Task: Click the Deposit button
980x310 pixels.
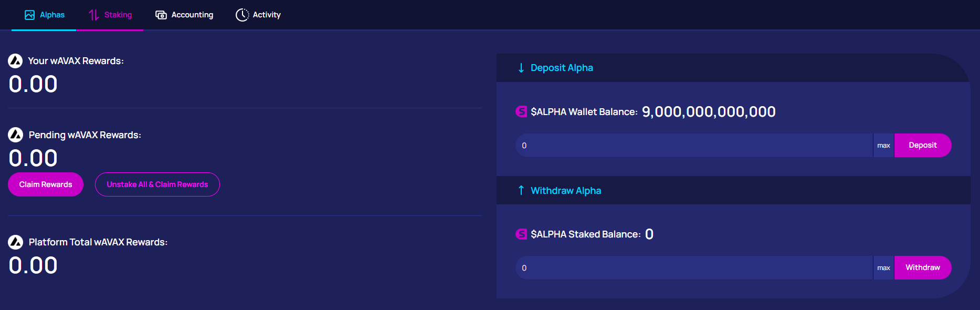Action: click(x=923, y=145)
